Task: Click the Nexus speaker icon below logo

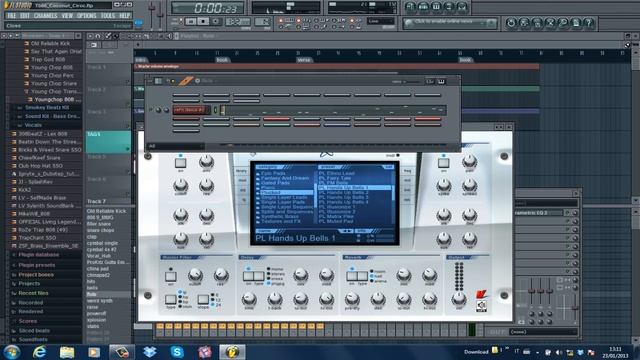Action: click(x=481, y=306)
